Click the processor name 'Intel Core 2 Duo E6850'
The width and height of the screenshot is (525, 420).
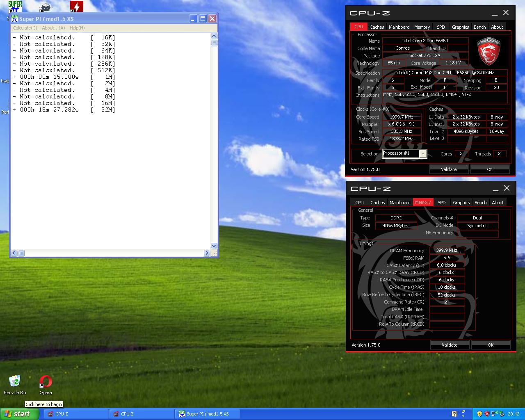tap(425, 41)
